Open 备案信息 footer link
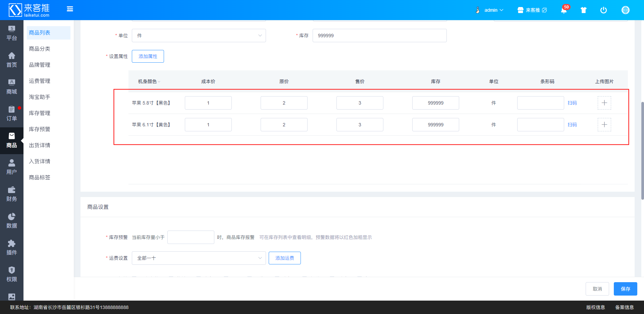Viewport: 644px width, 314px height. (x=625, y=307)
